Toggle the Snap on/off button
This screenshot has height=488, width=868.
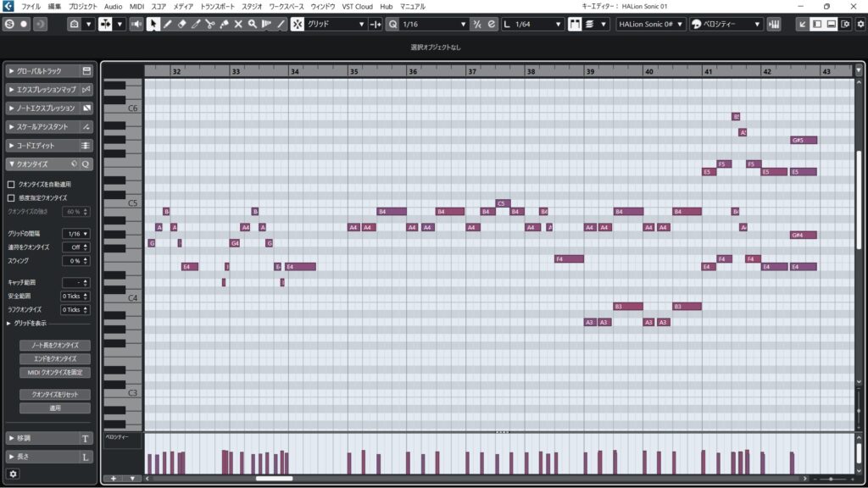[x=298, y=25]
